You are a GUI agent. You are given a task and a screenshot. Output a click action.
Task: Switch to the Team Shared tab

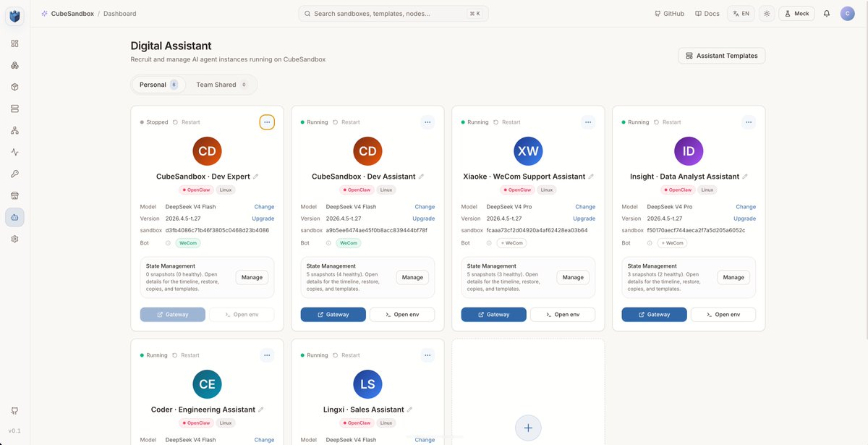[x=221, y=85]
